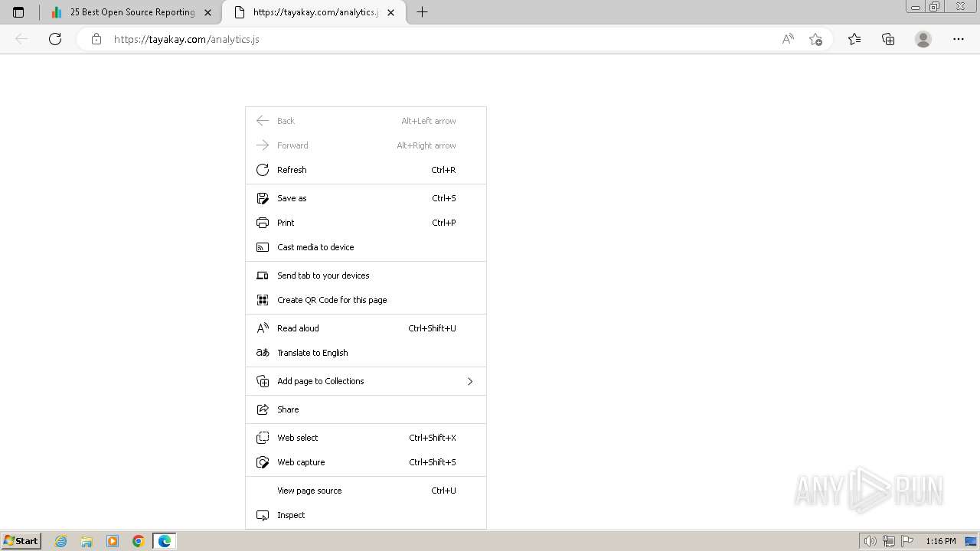
Task: Open Read aloud icon in address bar
Action: [x=788, y=39]
